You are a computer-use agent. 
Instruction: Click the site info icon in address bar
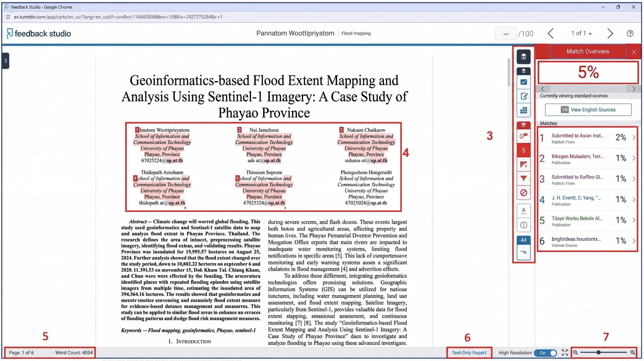pos(8,17)
